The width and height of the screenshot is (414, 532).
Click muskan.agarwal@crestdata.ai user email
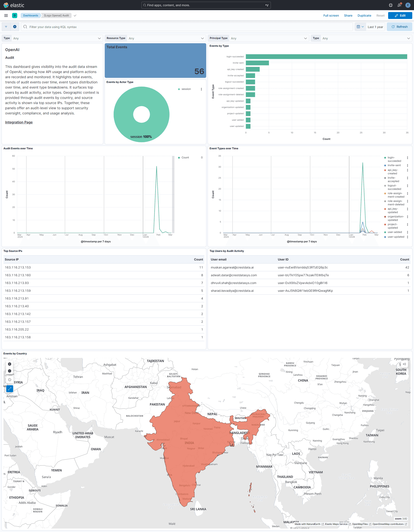232,267
